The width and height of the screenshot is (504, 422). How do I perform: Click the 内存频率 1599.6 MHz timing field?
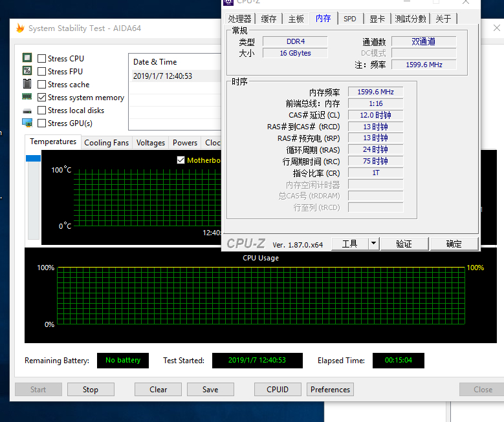375,92
